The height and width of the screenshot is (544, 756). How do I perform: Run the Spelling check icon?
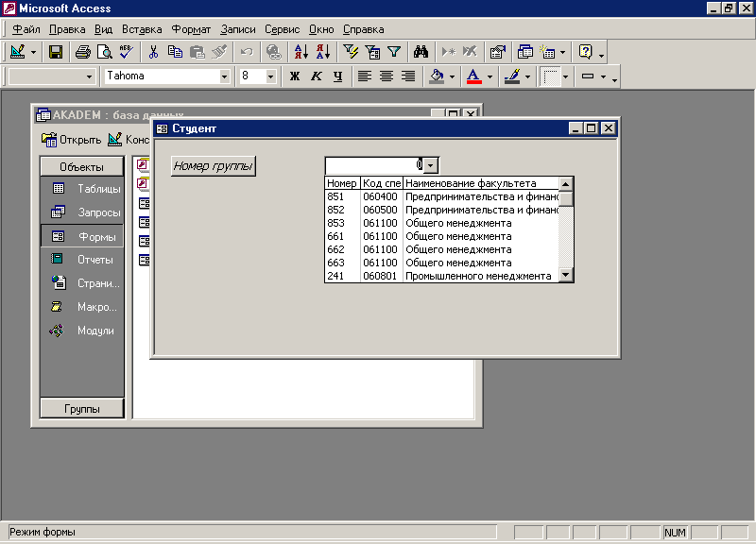click(x=127, y=52)
